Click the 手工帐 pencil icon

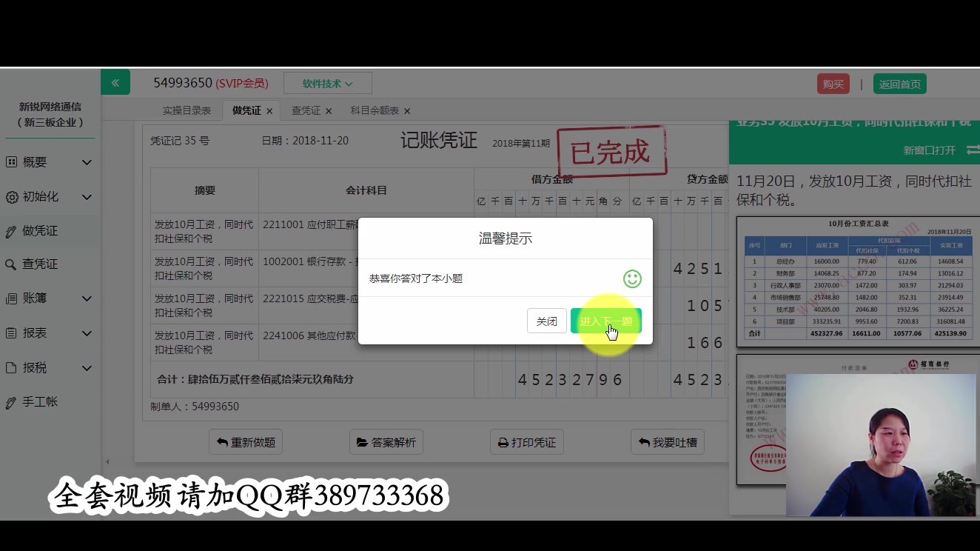11,402
